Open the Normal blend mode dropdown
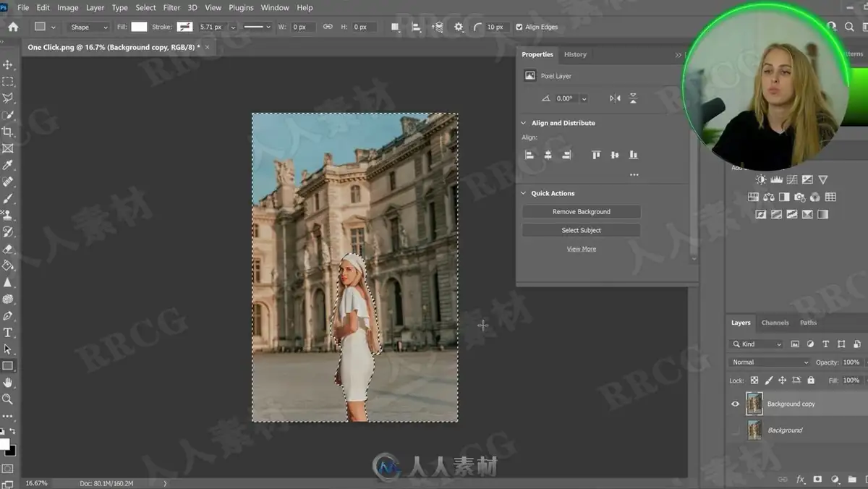The width and height of the screenshot is (868, 489). [770, 362]
